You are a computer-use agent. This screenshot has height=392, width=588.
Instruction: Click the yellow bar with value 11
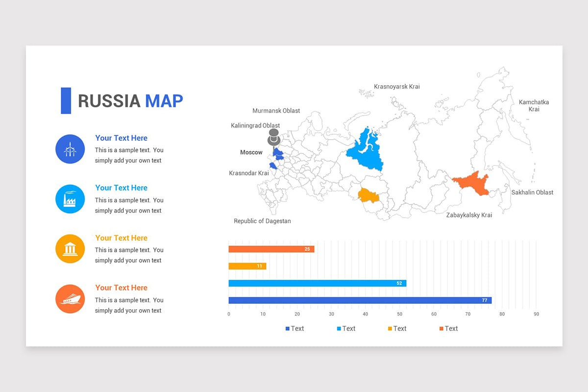247,266
